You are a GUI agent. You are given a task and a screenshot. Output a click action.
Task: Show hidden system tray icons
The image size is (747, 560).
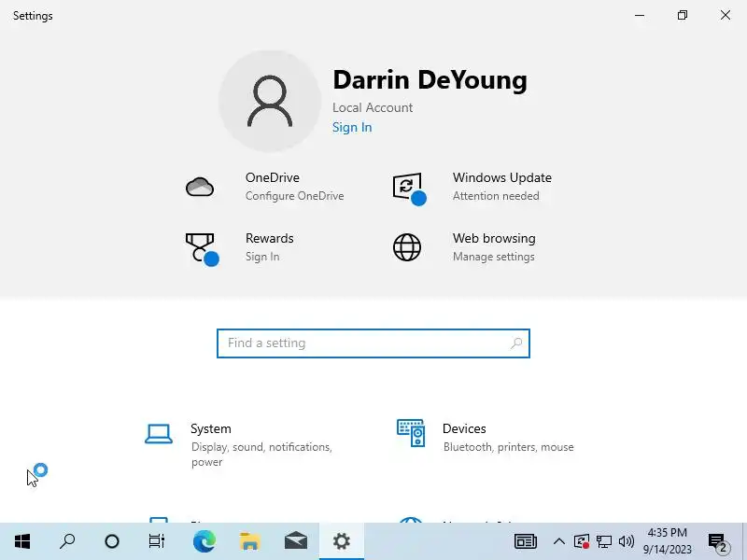(x=559, y=541)
